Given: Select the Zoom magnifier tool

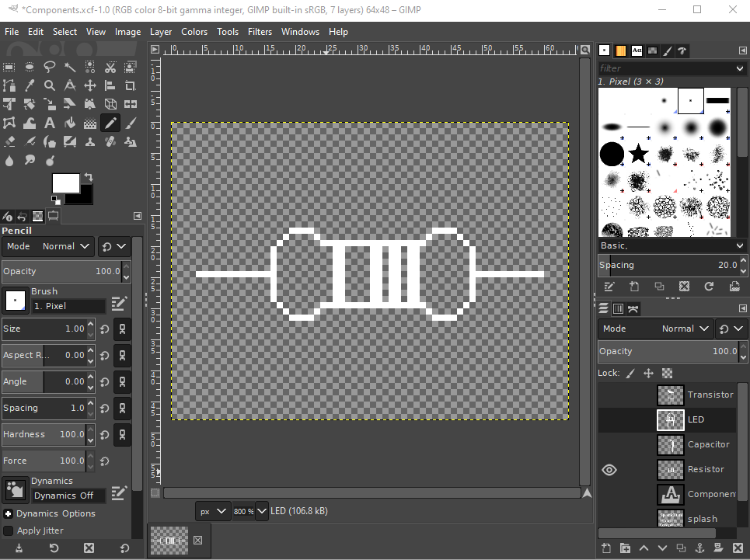Looking at the screenshot, I should (49, 85).
